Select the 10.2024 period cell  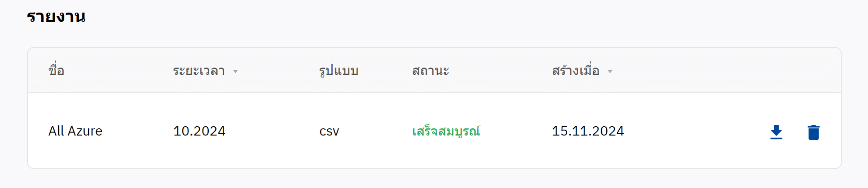click(199, 131)
